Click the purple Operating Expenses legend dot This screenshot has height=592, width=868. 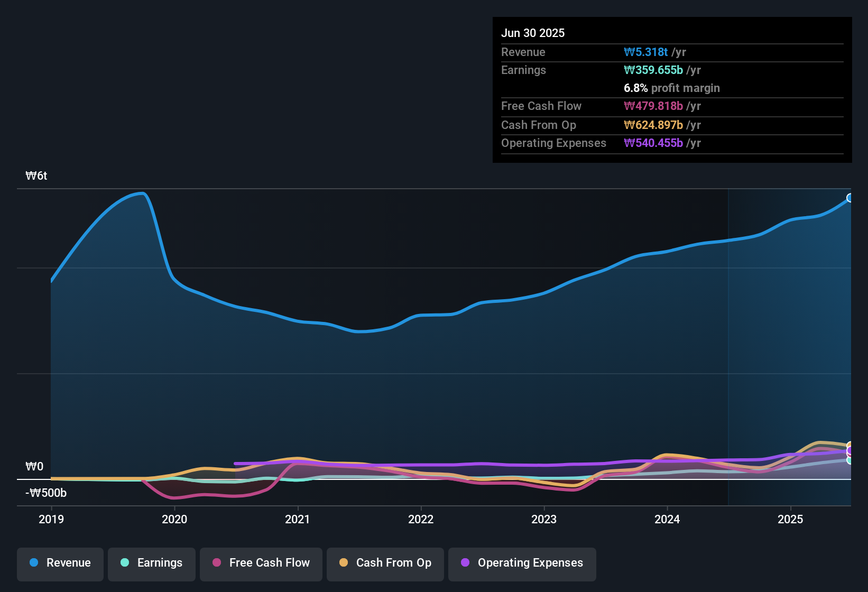click(465, 563)
